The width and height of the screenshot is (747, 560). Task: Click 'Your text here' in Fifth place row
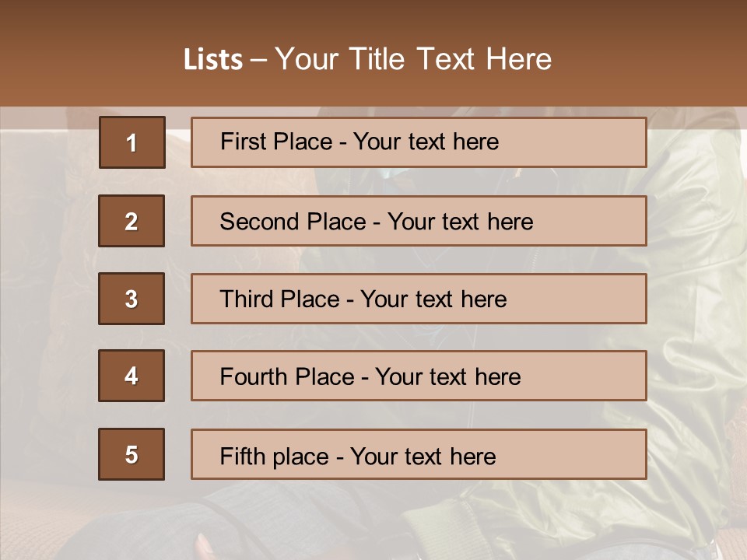coord(423,456)
